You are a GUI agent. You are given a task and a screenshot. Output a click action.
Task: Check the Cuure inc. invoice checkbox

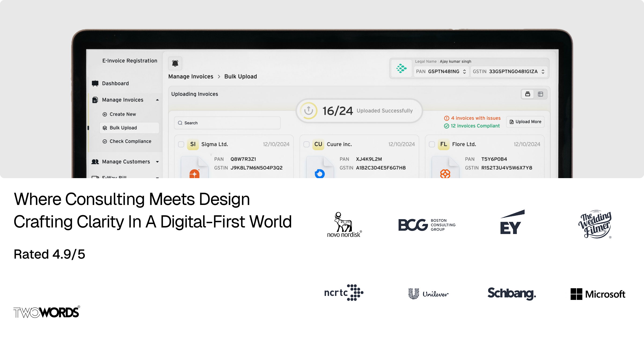pyautogui.click(x=306, y=144)
